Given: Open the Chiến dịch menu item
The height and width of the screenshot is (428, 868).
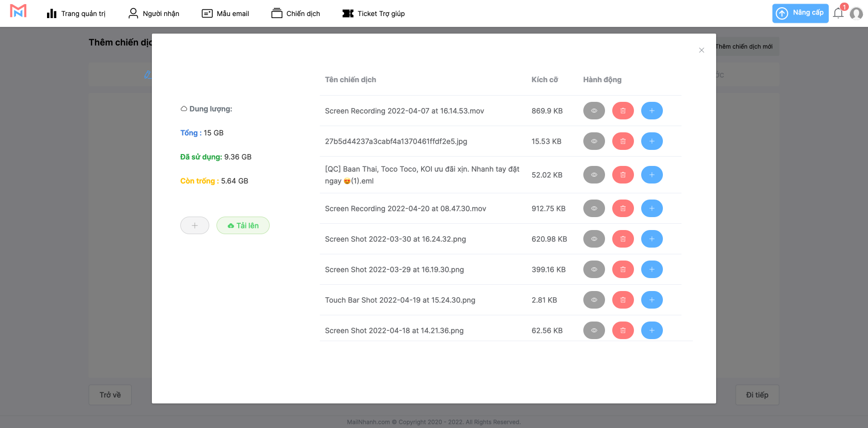Looking at the screenshot, I should tap(296, 13).
